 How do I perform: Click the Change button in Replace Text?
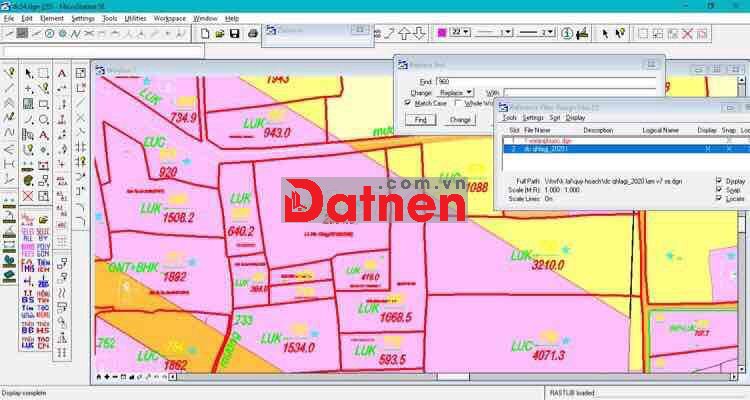(460, 119)
